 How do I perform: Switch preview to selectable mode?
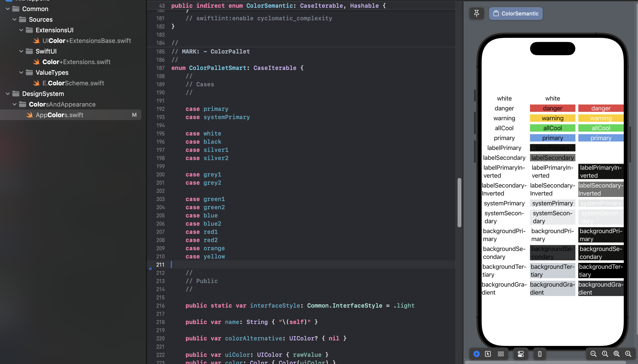tap(488, 354)
